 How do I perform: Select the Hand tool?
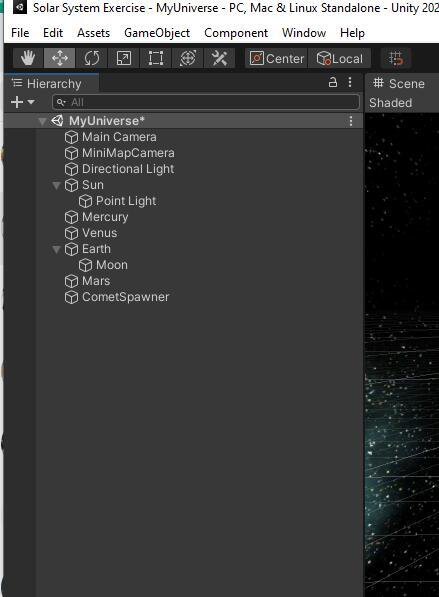[x=28, y=58]
